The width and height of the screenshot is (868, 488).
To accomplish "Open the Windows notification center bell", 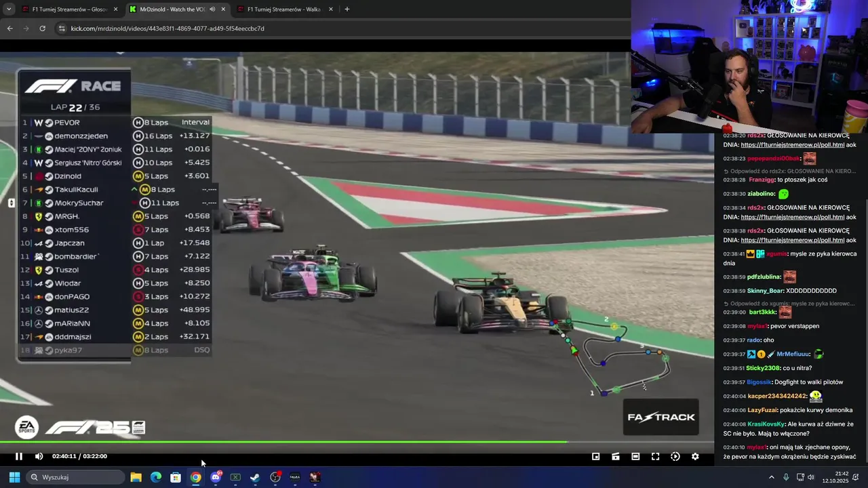I will click(x=856, y=477).
